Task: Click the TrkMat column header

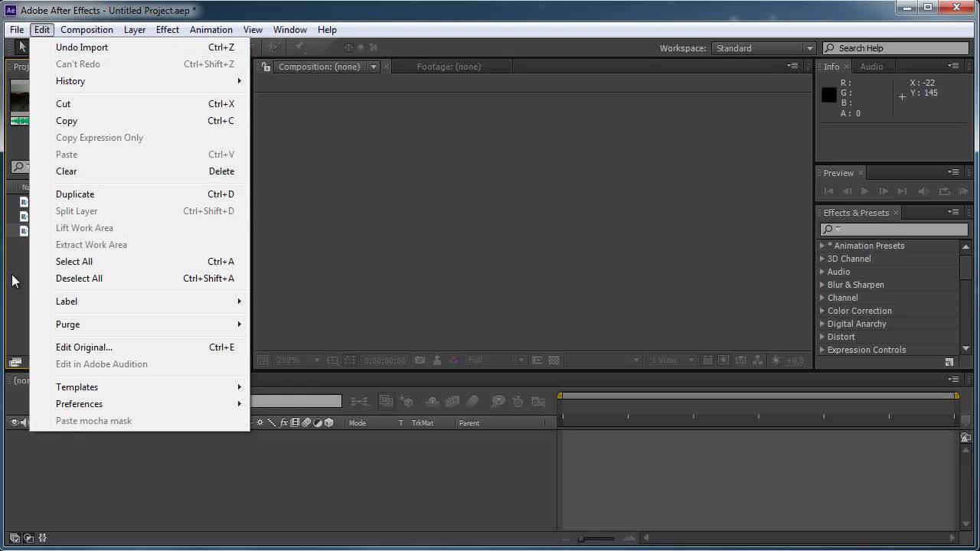Action: pos(423,423)
